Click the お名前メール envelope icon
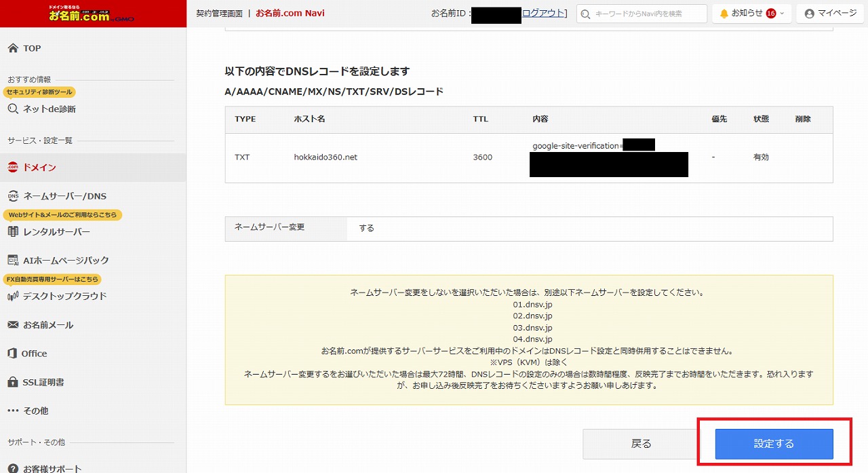The height and width of the screenshot is (473, 868). tap(13, 325)
